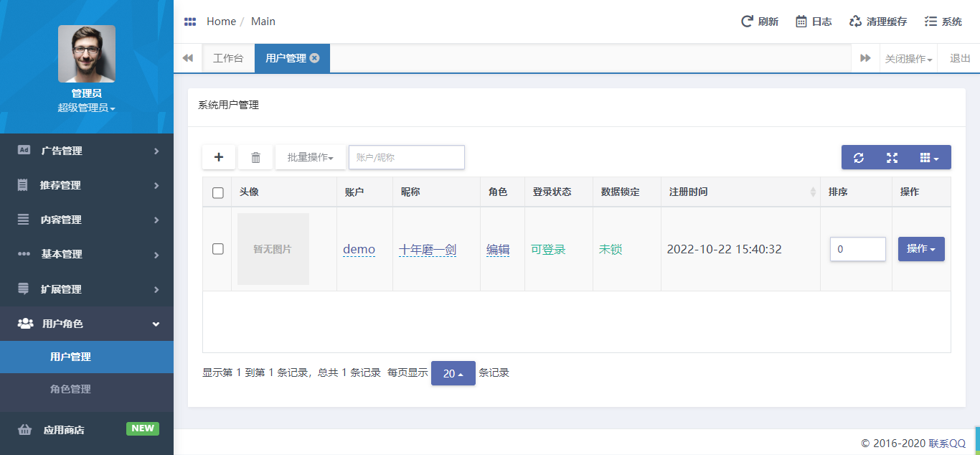The image size is (980, 455).
Task: Click the plus icon to add user
Action: coord(219,157)
